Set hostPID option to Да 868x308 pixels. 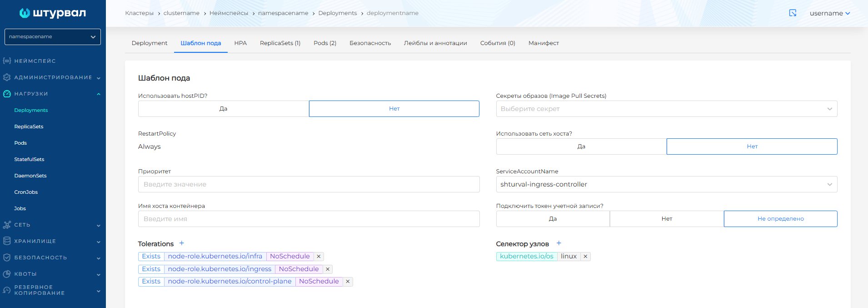pos(223,109)
